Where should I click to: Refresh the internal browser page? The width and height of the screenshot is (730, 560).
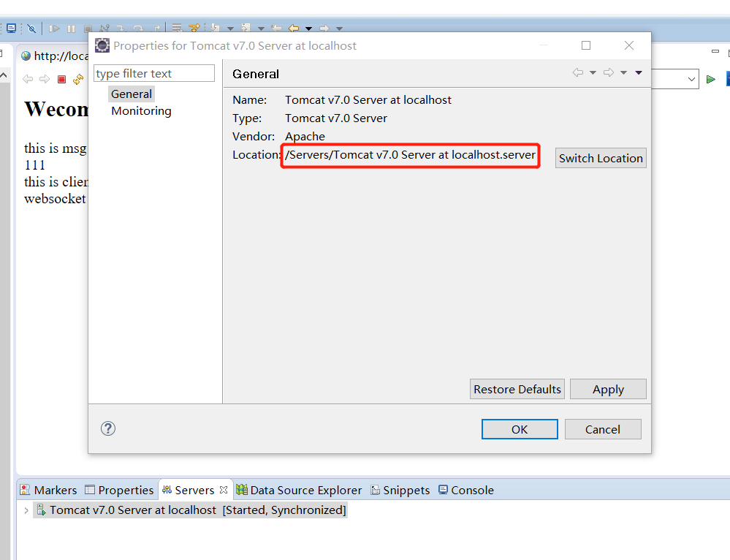click(78, 79)
